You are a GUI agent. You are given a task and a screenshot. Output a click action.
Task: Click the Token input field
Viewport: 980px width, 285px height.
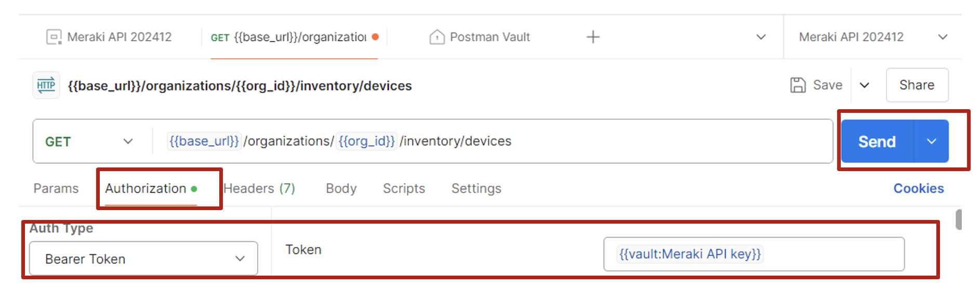(x=753, y=254)
